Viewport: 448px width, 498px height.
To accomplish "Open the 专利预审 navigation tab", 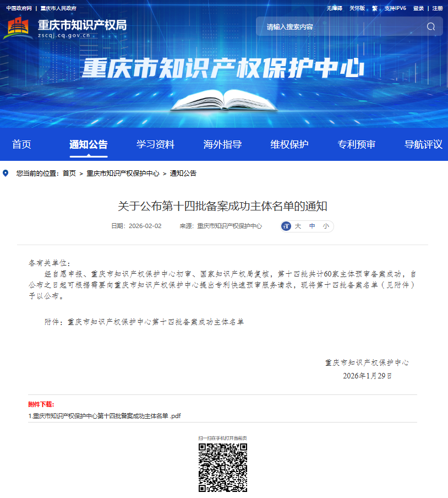I will 357,144.
